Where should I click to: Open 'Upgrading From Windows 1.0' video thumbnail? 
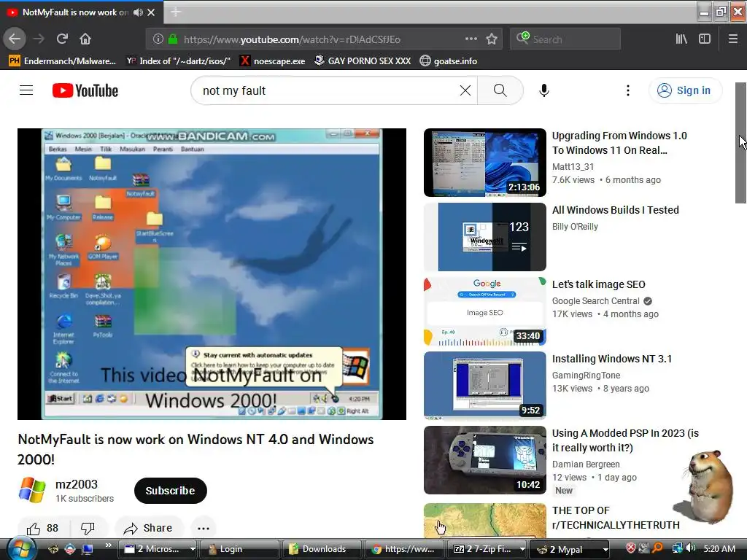coord(485,163)
